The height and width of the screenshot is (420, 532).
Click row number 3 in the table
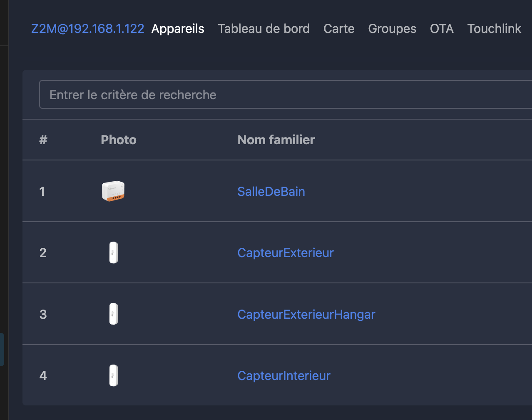[x=43, y=314]
